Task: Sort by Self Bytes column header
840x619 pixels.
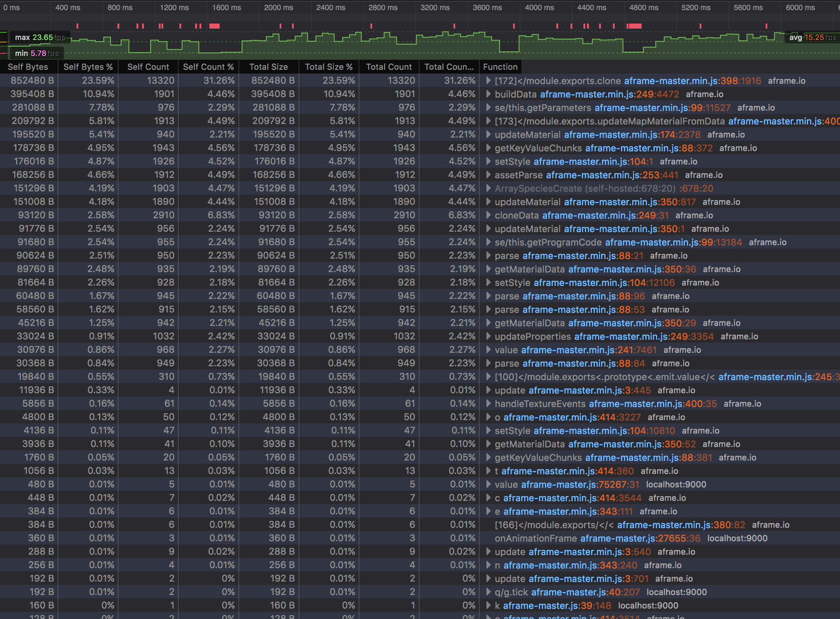Action: pyautogui.click(x=28, y=67)
